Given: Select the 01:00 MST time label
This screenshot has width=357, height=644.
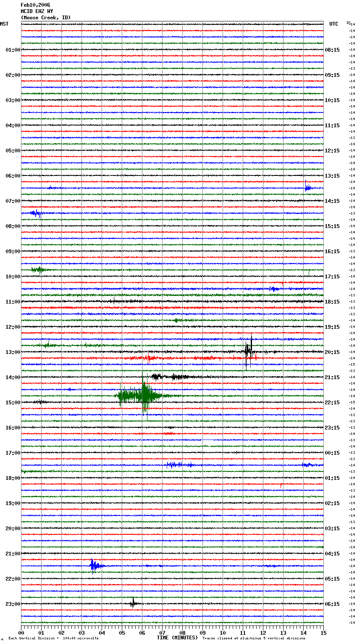Looking at the screenshot, I should pyautogui.click(x=13, y=50).
